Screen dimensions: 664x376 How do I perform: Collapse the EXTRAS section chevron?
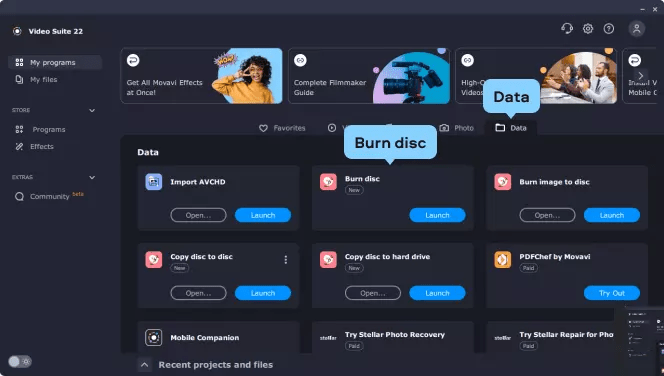coord(92,177)
